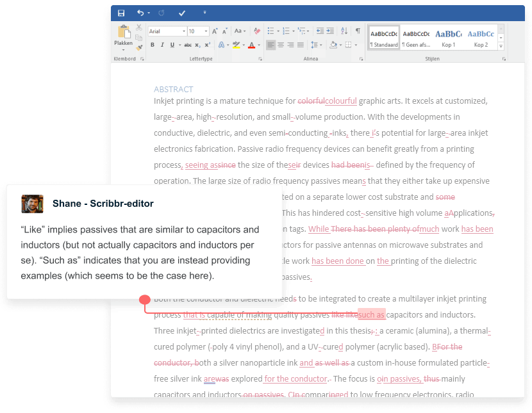Viewport: 532px width, 413px height.
Task: Justify the text
Action: (x=301, y=45)
